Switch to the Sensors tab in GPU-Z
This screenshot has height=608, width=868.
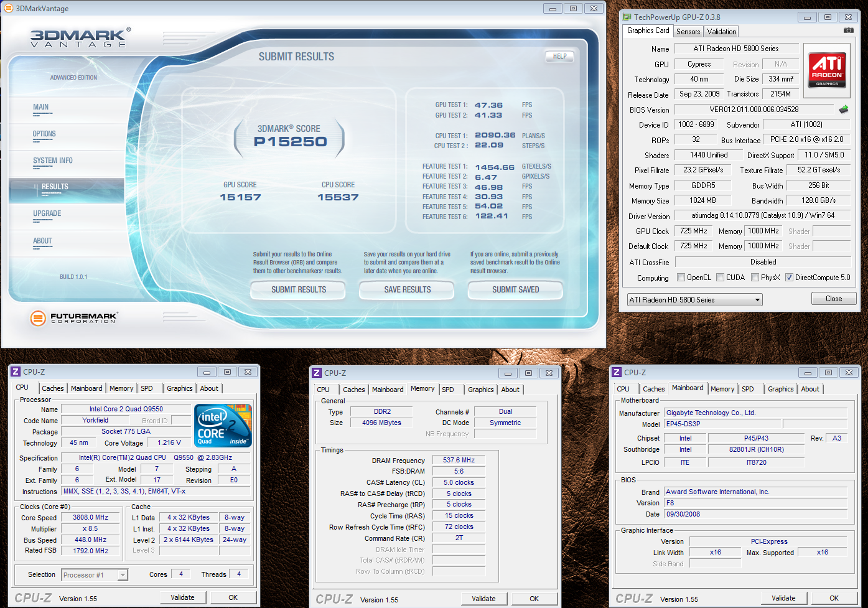click(688, 31)
